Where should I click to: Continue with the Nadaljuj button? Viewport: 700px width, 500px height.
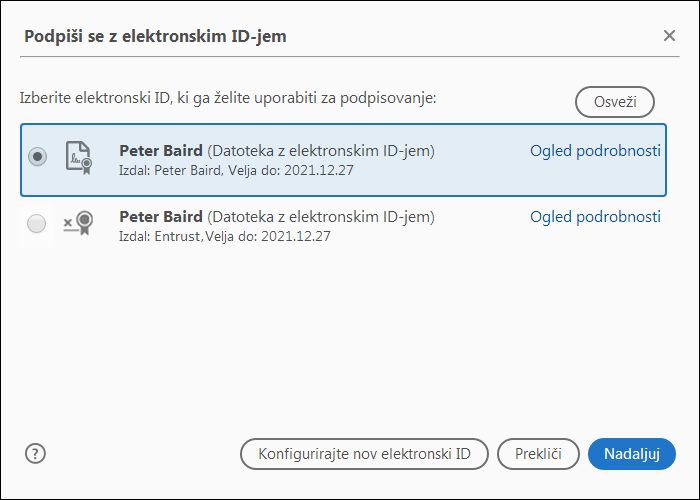pyautogui.click(x=632, y=453)
